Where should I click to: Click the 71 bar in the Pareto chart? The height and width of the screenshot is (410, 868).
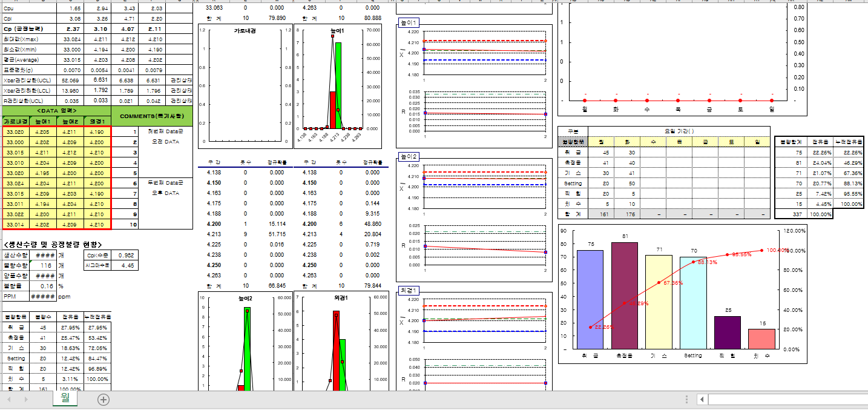[659, 302]
